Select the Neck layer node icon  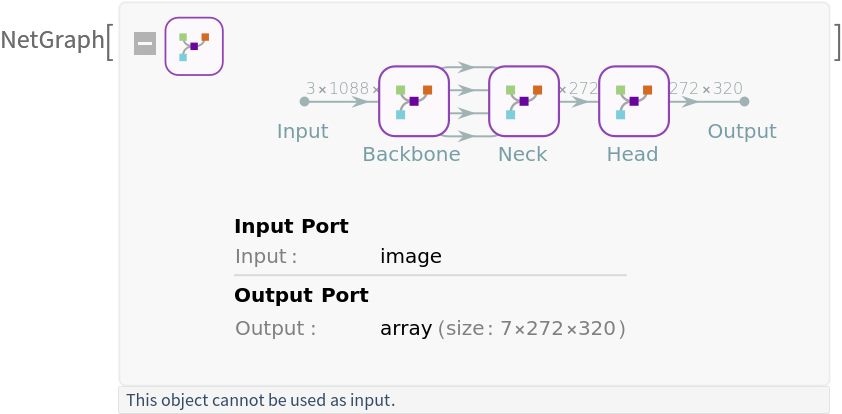coord(523,101)
